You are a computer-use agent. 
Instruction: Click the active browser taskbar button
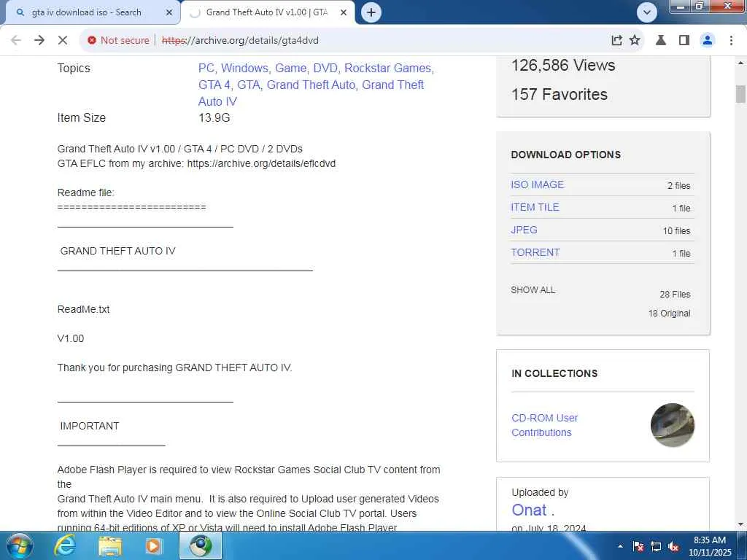click(x=201, y=545)
